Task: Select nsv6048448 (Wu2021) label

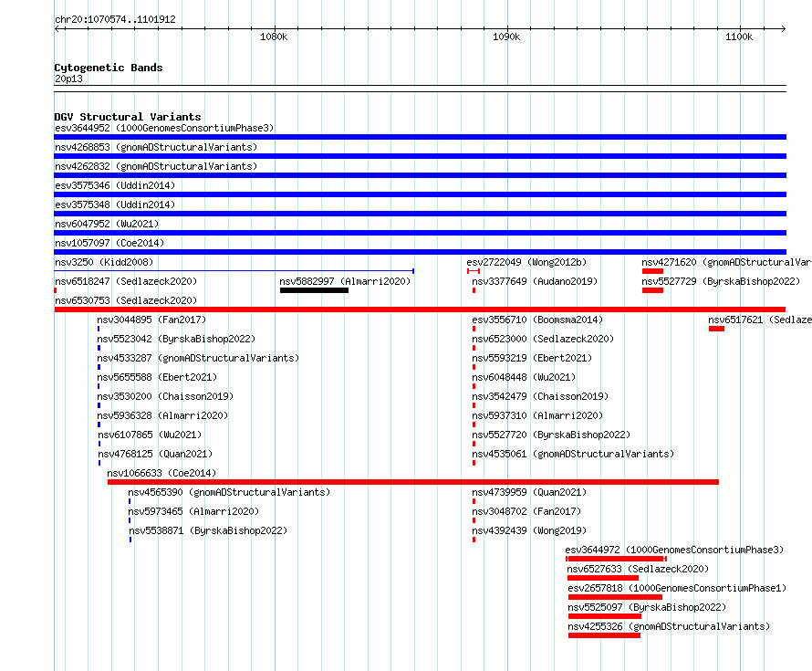Action: (524, 377)
